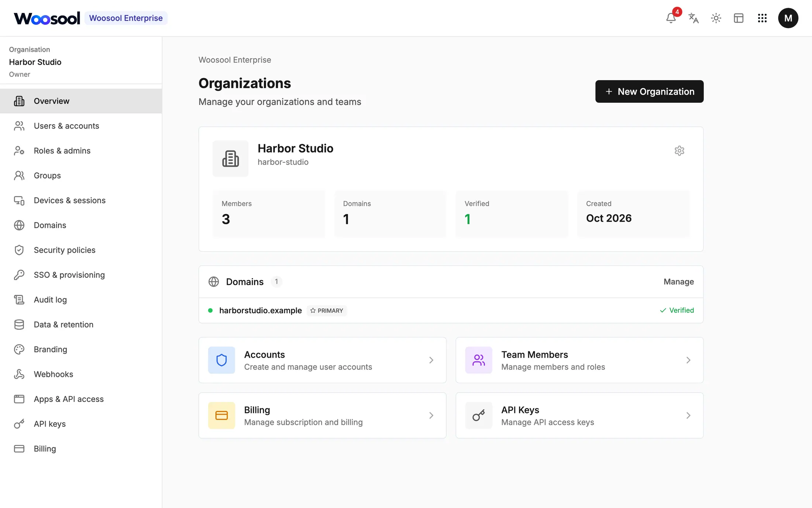Expand the API Keys card chevron

click(688, 415)
